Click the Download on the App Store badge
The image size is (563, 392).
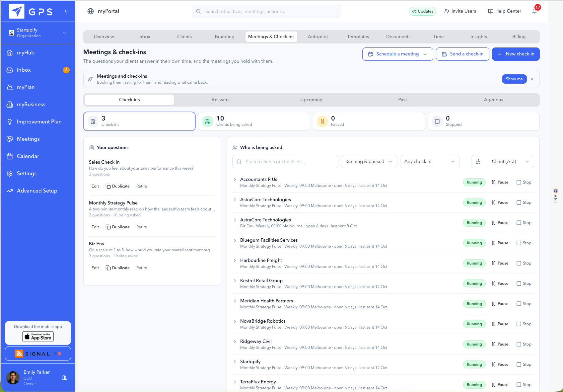point(38,337)
